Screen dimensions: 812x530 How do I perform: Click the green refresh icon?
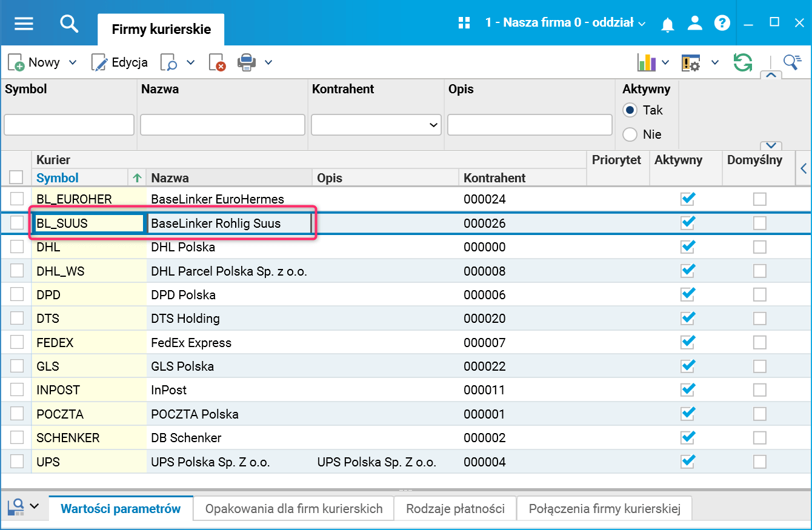point(743,62)
